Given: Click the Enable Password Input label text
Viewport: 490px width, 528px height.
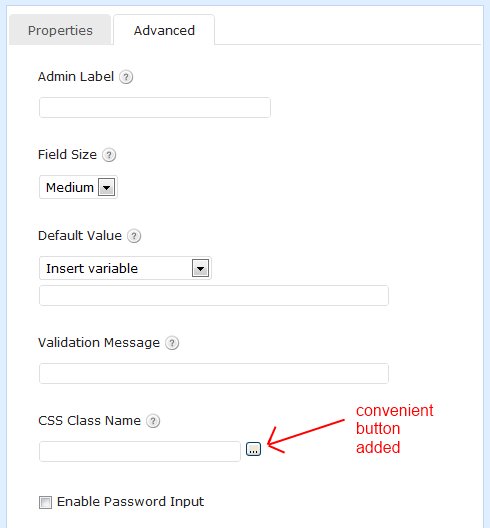Looking at the screenshot, I should click(x=130, y=502).
